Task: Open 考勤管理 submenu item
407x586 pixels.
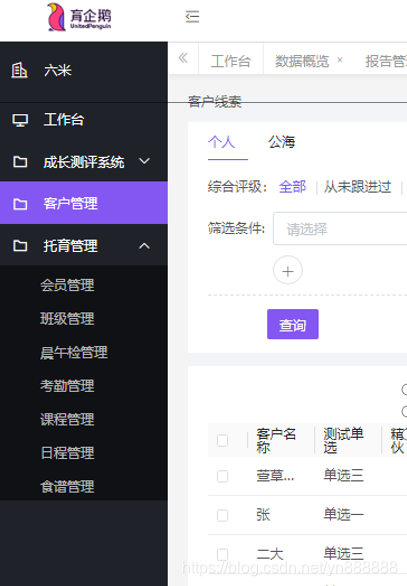Action: (x=67, y=386)
